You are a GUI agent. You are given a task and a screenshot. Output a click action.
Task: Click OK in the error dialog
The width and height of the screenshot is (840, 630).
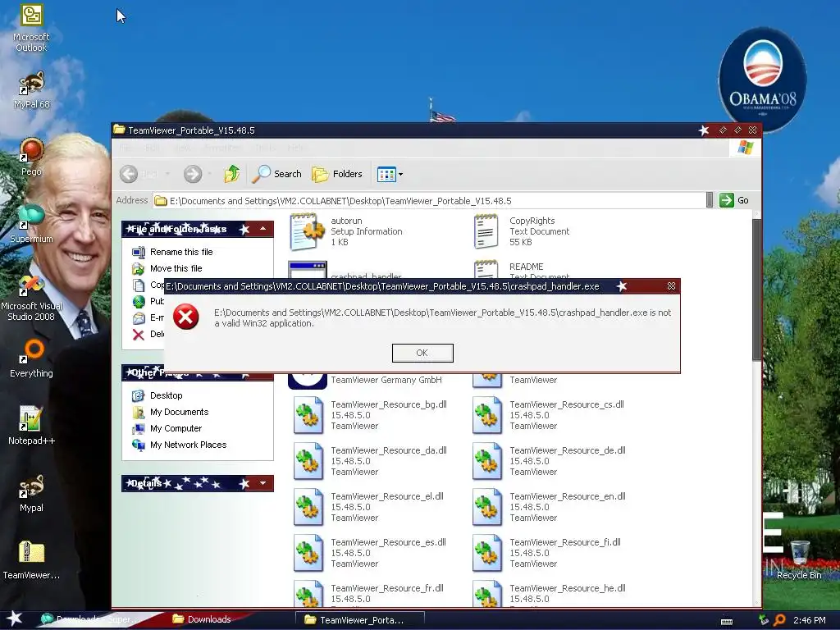pyautogui.click(x=422, y=353)
